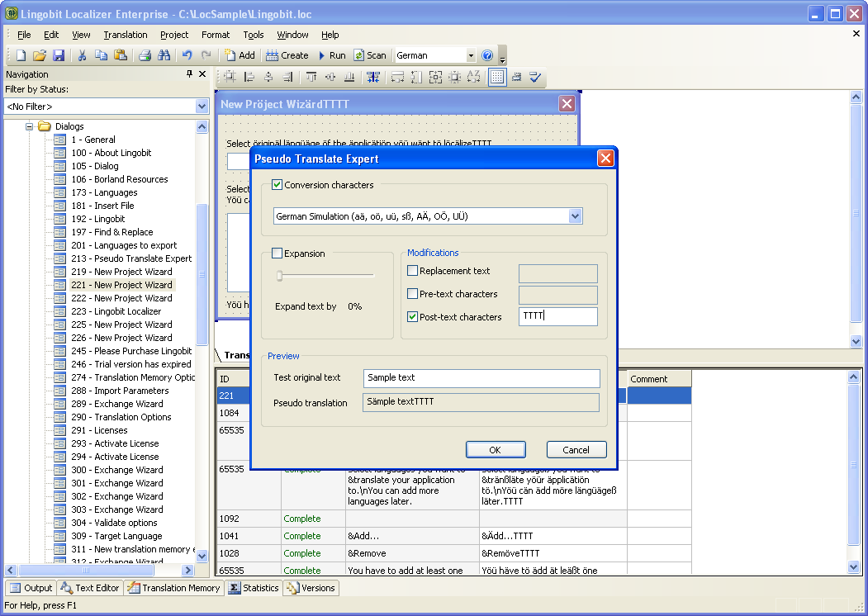Uncheck the Conversion characters checkbox
This screenshot has width=868, height=616.
coord(277,185)
